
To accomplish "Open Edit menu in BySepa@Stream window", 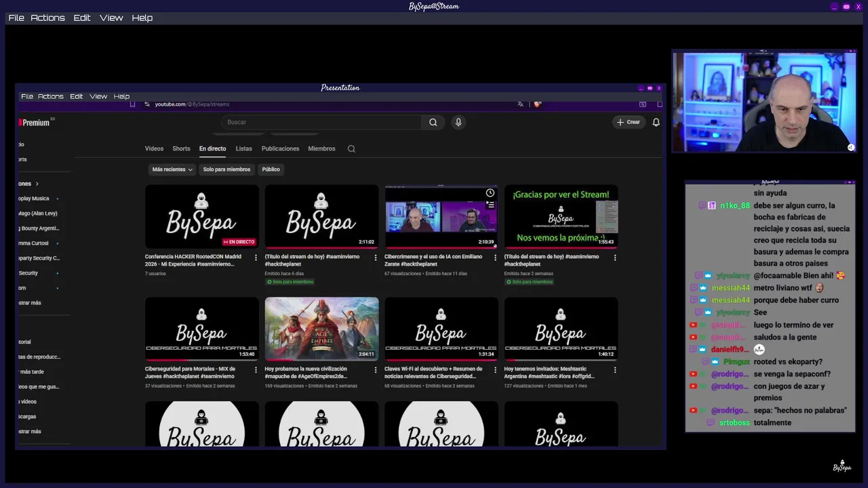I will 82,18.
